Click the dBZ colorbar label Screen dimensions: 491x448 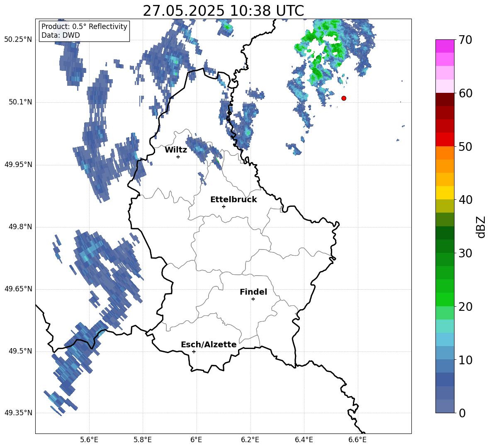[481, 227]
